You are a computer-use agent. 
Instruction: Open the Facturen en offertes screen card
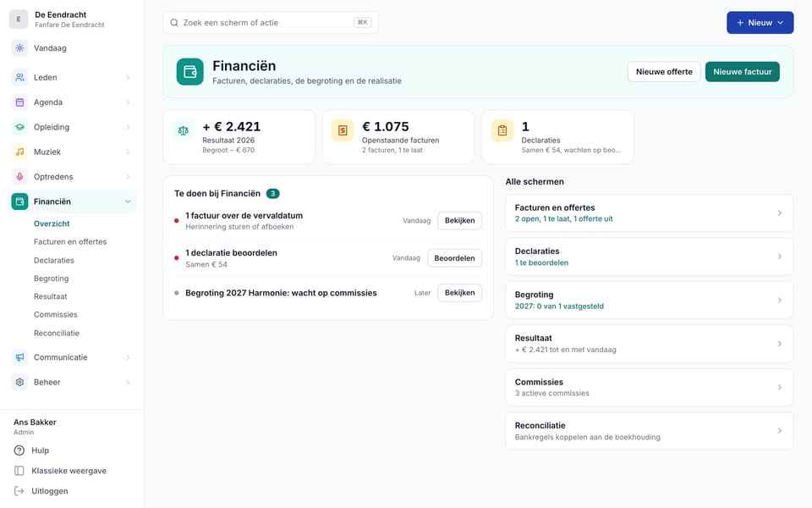[650, 213]
